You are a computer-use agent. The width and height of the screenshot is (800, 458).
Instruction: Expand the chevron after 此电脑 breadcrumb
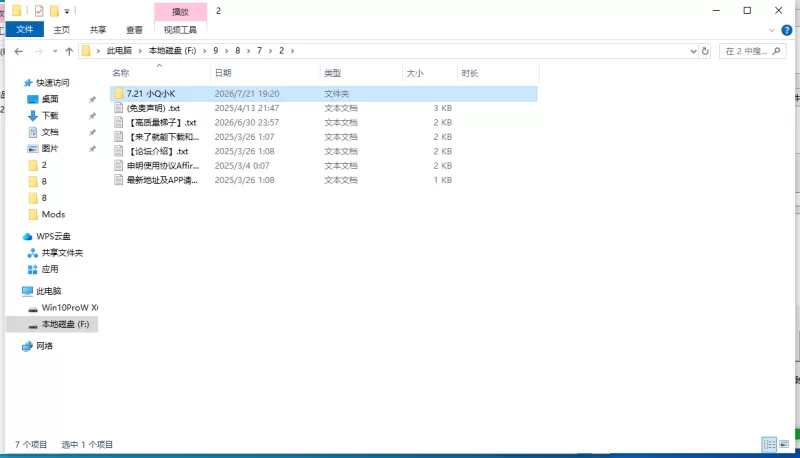[140, 51]
